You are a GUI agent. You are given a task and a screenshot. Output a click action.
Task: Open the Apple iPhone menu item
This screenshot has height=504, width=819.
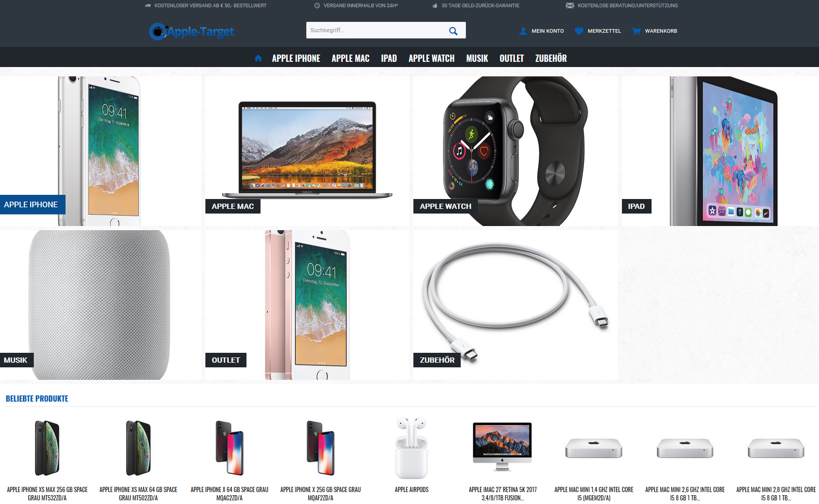click(296, 59)
